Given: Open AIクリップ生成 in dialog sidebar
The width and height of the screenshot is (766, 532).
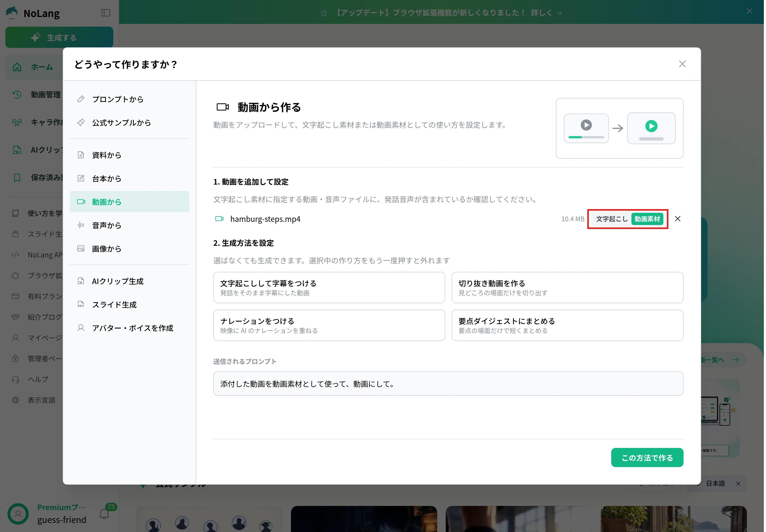Looking at the screenshot, I should [x=129, y=281].
